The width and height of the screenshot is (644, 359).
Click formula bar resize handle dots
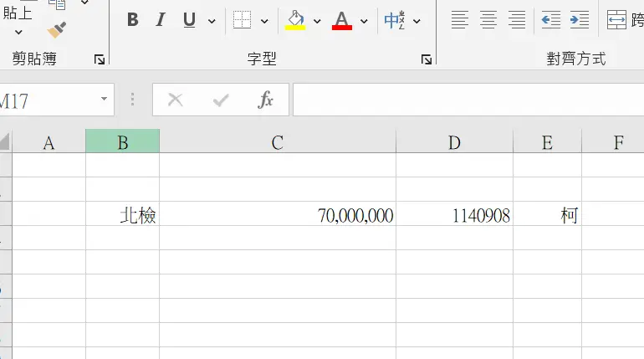coord(132,100)
